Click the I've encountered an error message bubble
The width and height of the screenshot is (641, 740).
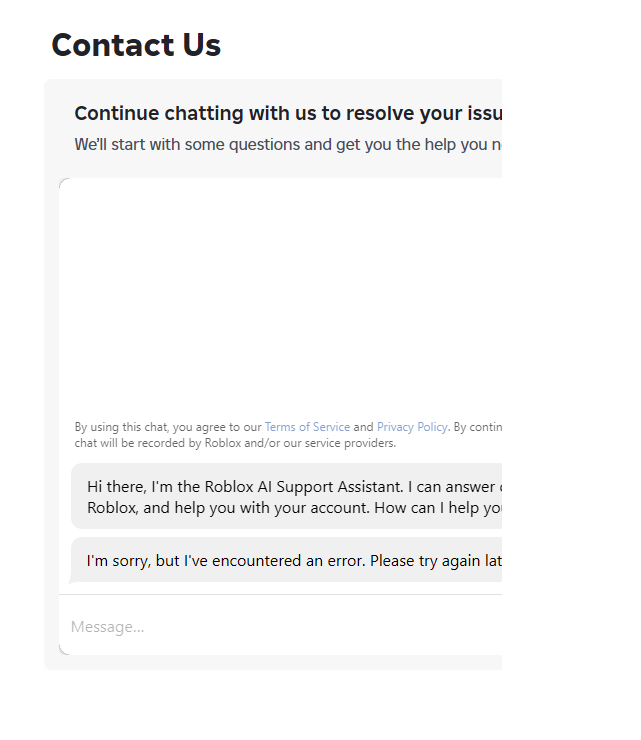(x=287, y=560)
